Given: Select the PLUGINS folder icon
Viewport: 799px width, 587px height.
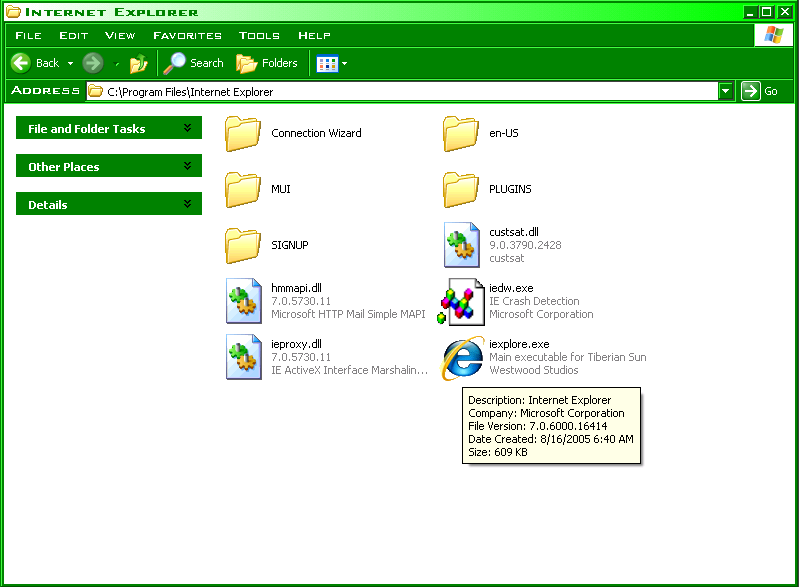Looking at the screenshot, I should [461, 190].
